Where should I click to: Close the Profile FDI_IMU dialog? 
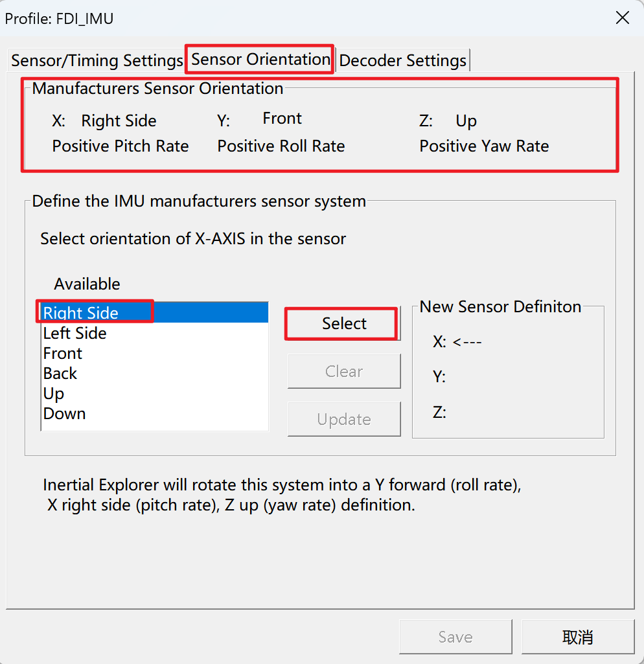click(x=622, y=17)
